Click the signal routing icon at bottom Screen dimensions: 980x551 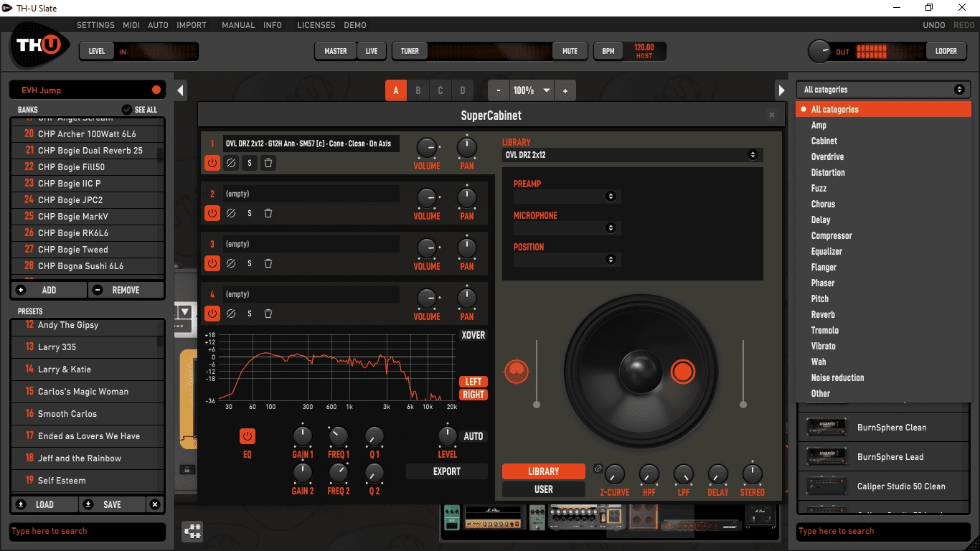[192, 532]
